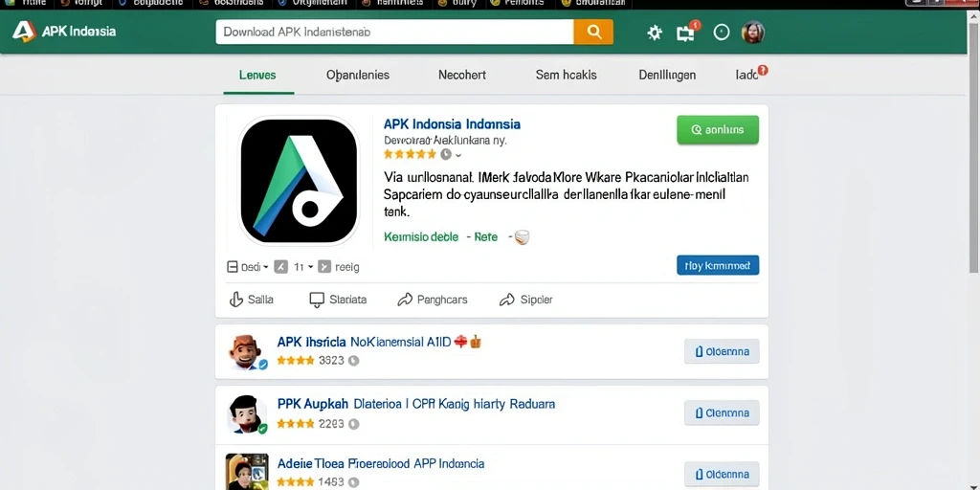Click the grey circle beside rating 1463
Screen dimensions: 980x490
(353, 482)
